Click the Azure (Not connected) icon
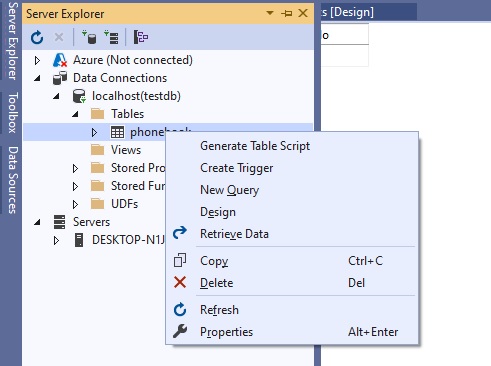The width and height of the screenshot is (491, 366). click(x=60, y=60)
